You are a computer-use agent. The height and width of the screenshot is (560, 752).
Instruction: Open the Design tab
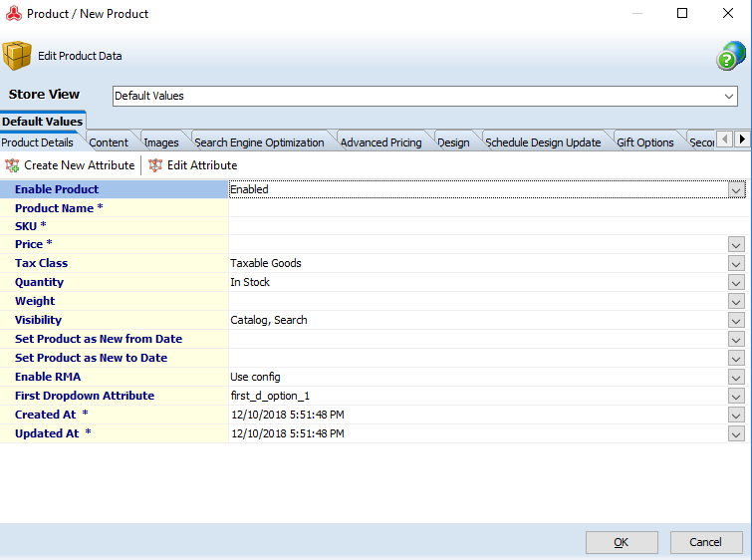click(454, 142)
